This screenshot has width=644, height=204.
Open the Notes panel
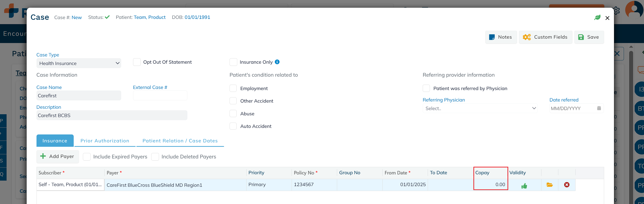click(x=501, y=37)
